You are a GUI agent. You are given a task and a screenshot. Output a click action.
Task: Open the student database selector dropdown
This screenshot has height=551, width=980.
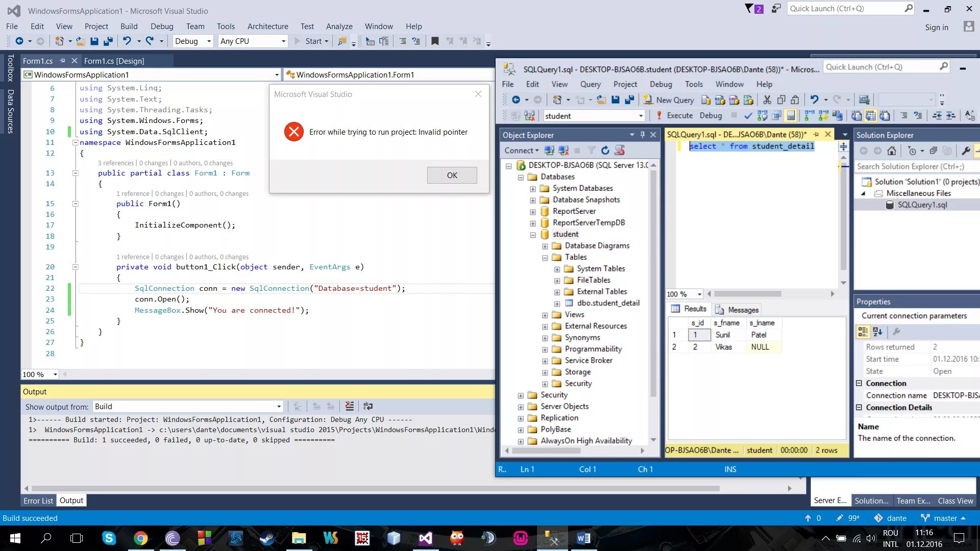tap(594, 116)
